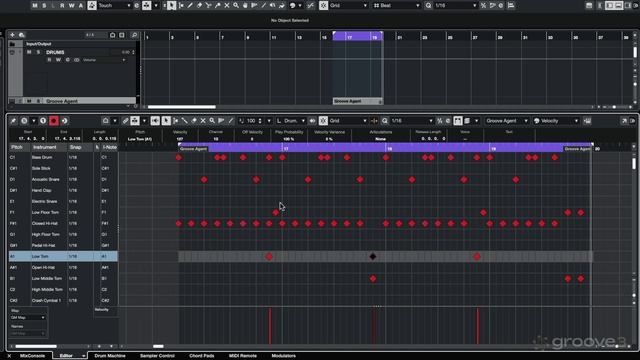The width and height of the screenshot is (640, 360).
Task: Switch to the MIDI Remote tab
Action: pos(242,356)
